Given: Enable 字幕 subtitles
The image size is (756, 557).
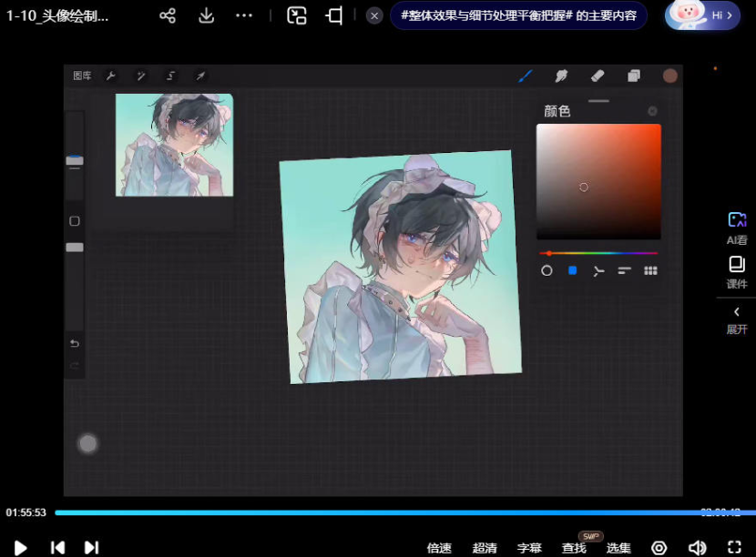Looking at the screenshot, I should tap(529, 548).
